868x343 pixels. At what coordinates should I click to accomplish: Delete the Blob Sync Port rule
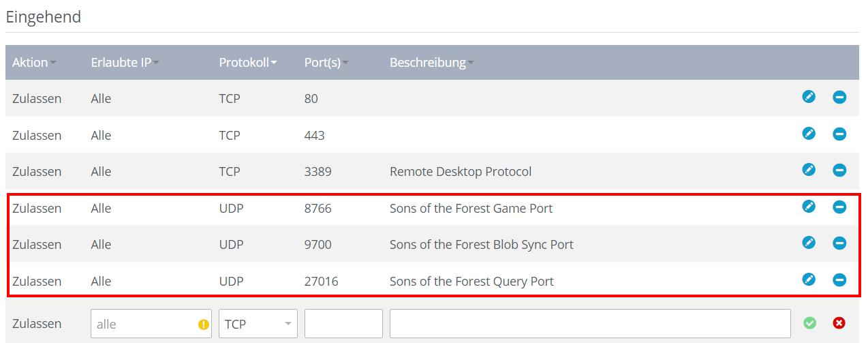839,243
